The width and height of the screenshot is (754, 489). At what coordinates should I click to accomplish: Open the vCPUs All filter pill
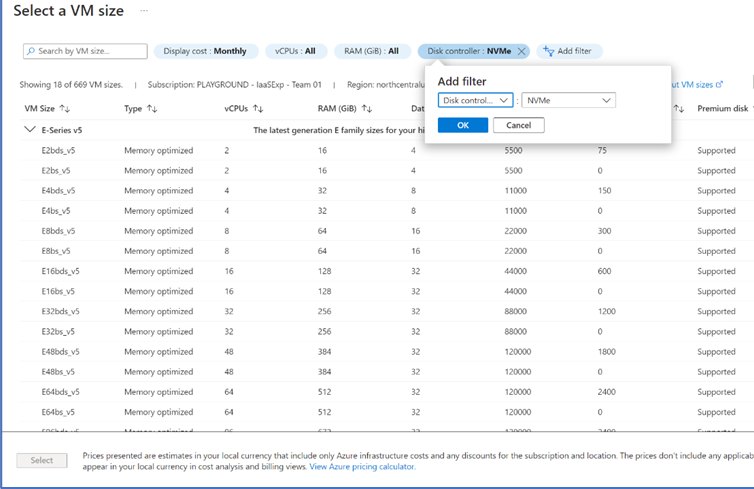[x=296, y=51]
